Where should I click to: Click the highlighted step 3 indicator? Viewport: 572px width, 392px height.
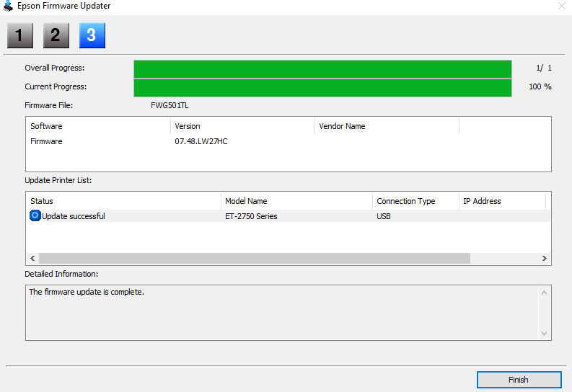pos(92,35)
